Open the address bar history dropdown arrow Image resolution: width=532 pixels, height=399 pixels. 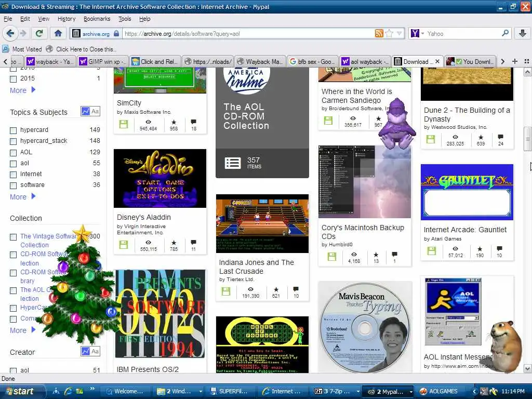pyautogui.click(x=400, y=33)
